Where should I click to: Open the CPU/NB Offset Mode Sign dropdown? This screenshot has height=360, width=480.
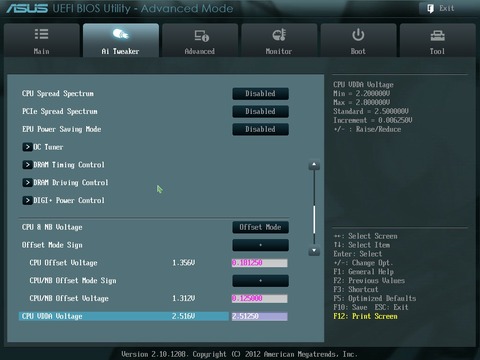pyautogui.click(x=260, y=281)
